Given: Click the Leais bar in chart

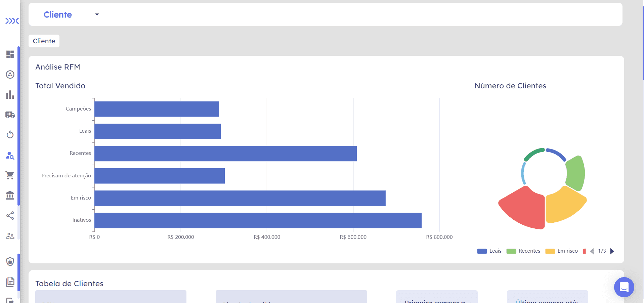Looking at the screenshot, I should pyautogui.click(x=158, y=131).
